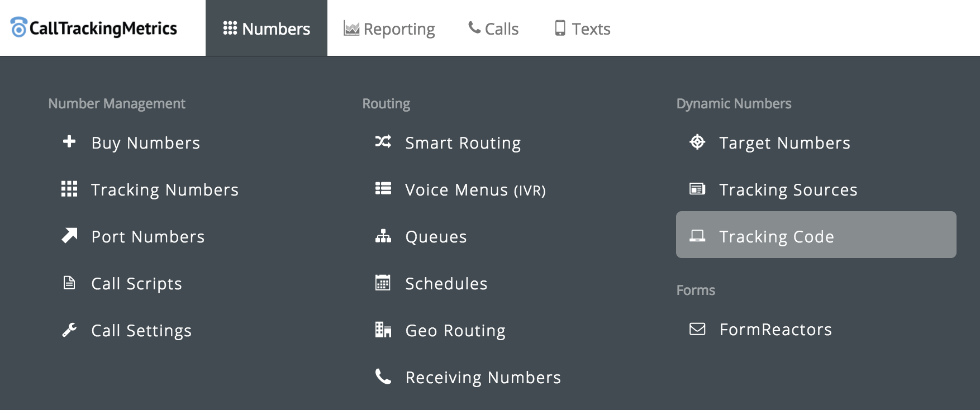Open Port Numbers page
Image resolution: width=980 pixels, height=410 pixels.
click(148, 237)
